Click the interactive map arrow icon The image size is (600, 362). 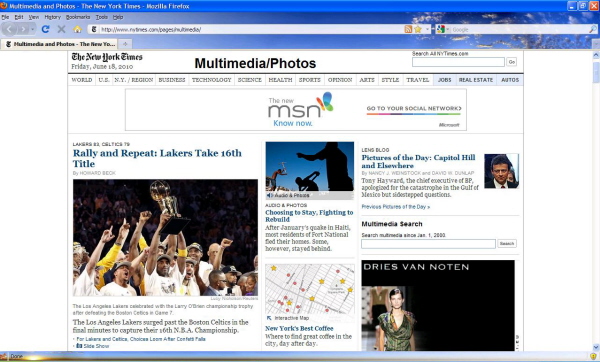pyautogui.click(x=269, y=318)
